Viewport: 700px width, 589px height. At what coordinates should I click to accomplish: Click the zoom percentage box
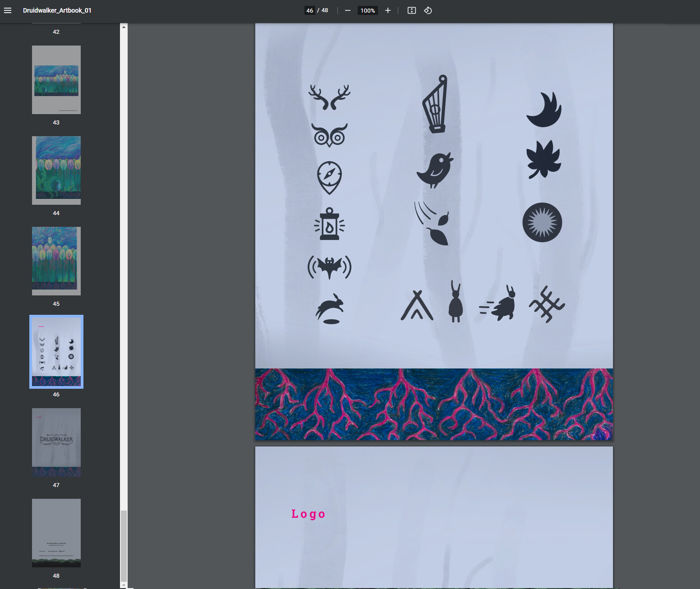(367, 10)
